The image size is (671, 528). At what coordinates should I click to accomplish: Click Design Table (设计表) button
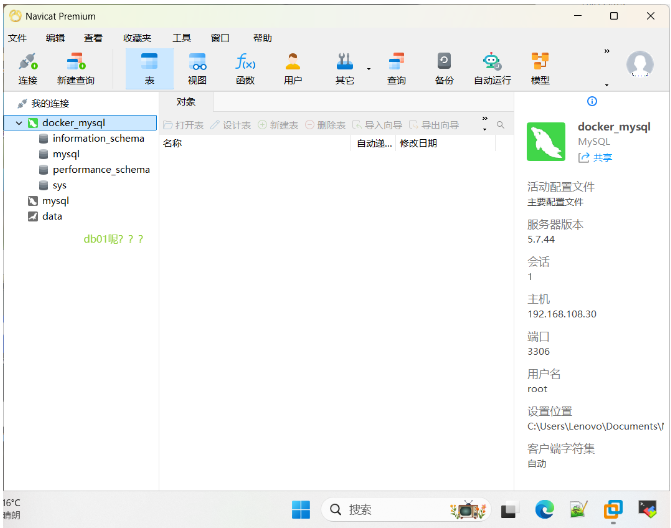(230, 125)
